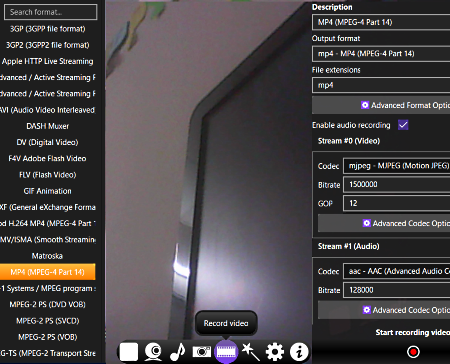Open the magic wand effects icon
This screenshot has height=364, width=450.
coord(251,352)
